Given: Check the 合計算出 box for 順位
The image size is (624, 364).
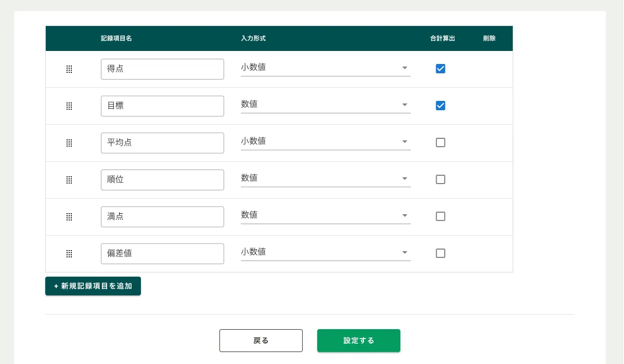Looking at the screenshot, I should click(x=440, y=179).
